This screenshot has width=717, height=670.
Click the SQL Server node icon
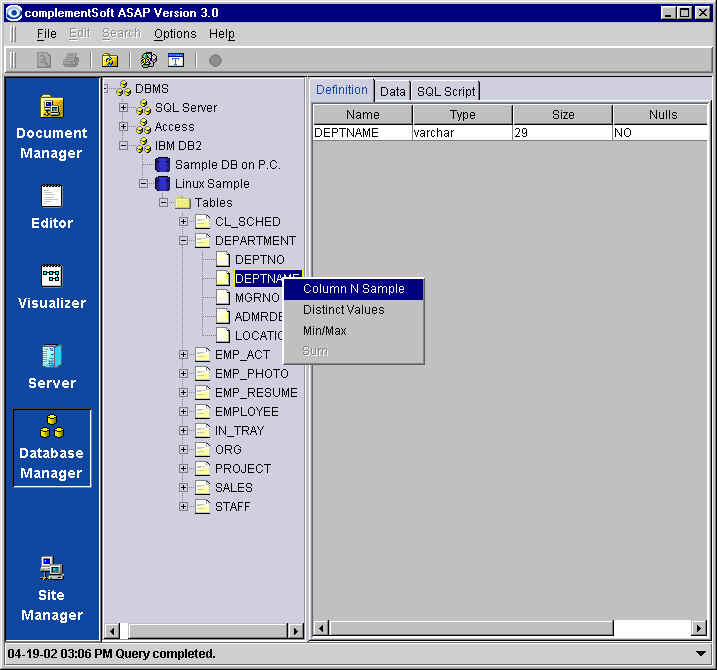tap(144, 107)
